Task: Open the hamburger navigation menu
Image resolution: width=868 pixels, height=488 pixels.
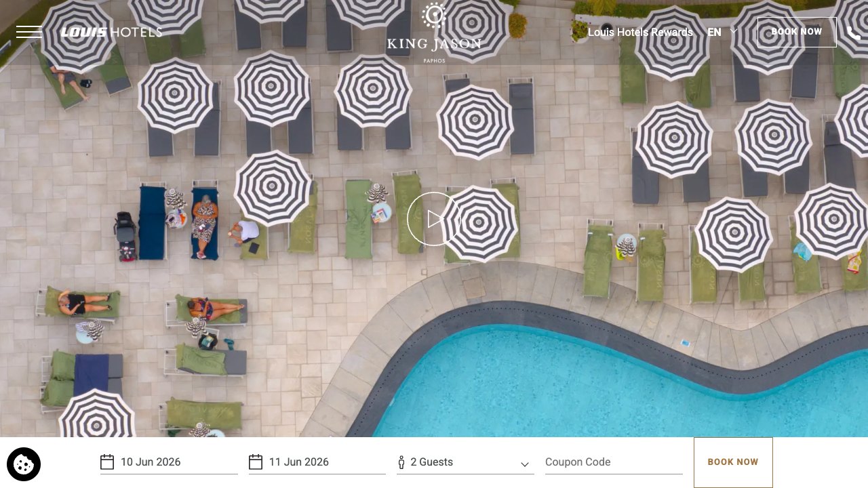Action: 29,32
